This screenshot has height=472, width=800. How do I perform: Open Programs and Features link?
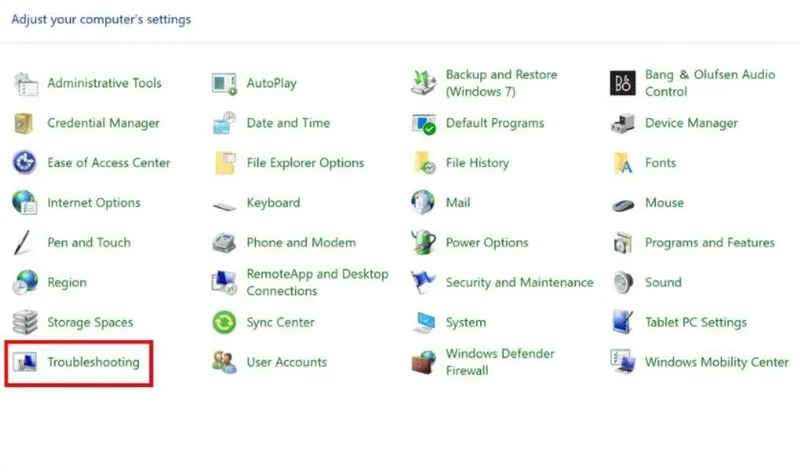pos(710,242)
